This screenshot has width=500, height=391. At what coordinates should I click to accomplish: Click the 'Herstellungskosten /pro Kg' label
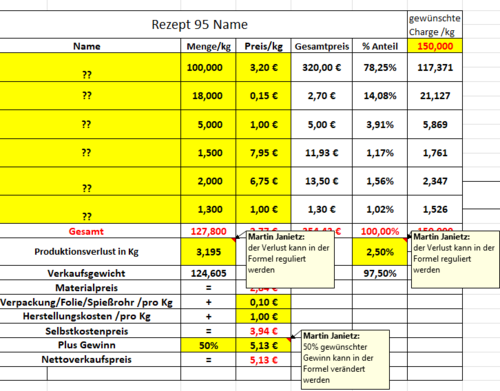click(87, 316)
